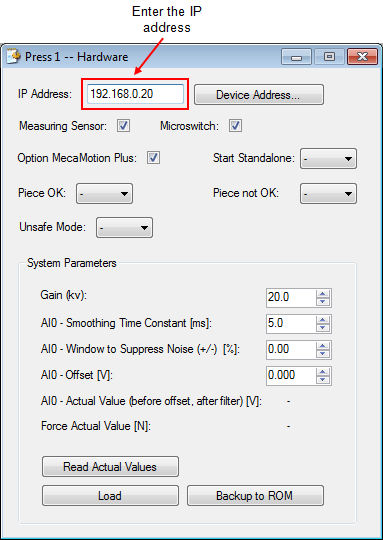Image resolution: width=383 pixels, height=540 pixels.
Task: Click the Load button
Action: click(110, 496)
